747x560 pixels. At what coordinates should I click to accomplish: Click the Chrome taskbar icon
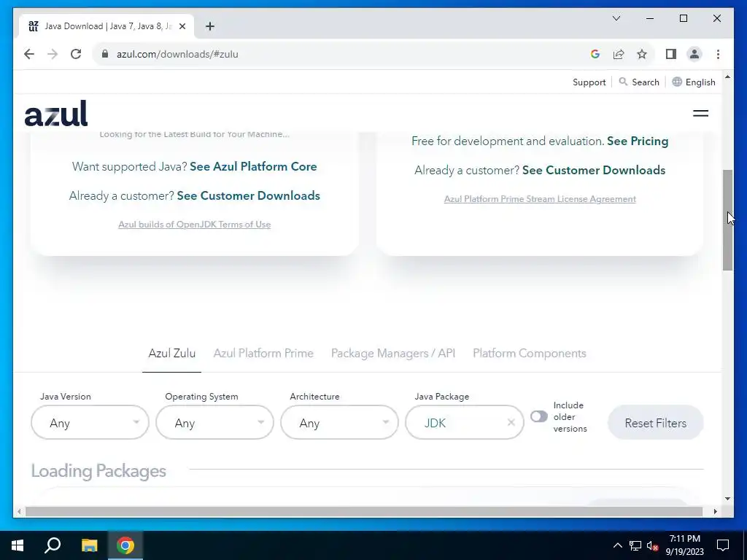tap(125, 545)
